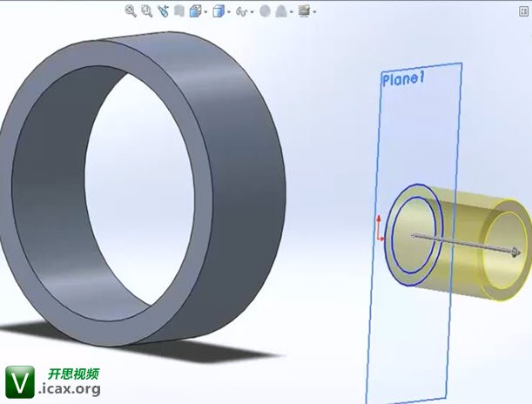Screen dimensions: 532x404
Task: Click the viewport split icon at top right
Action: pyautogui.click(x=524, y=11)
